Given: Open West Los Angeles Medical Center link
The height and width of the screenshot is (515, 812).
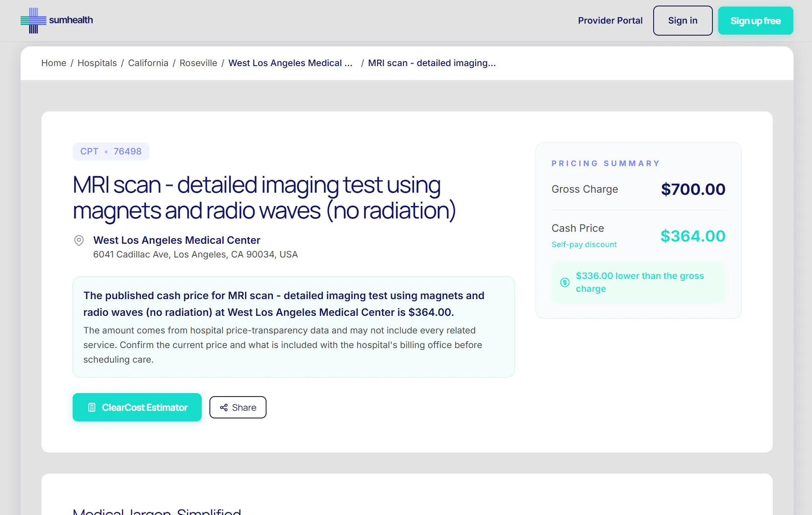Looking at the screenshot, I should click(177, 240).
